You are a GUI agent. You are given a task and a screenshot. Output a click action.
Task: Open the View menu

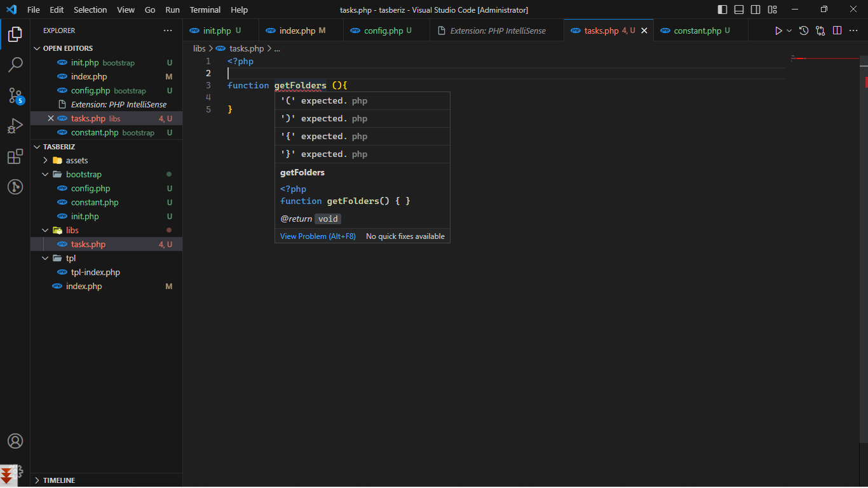click(x=126, y=10)
